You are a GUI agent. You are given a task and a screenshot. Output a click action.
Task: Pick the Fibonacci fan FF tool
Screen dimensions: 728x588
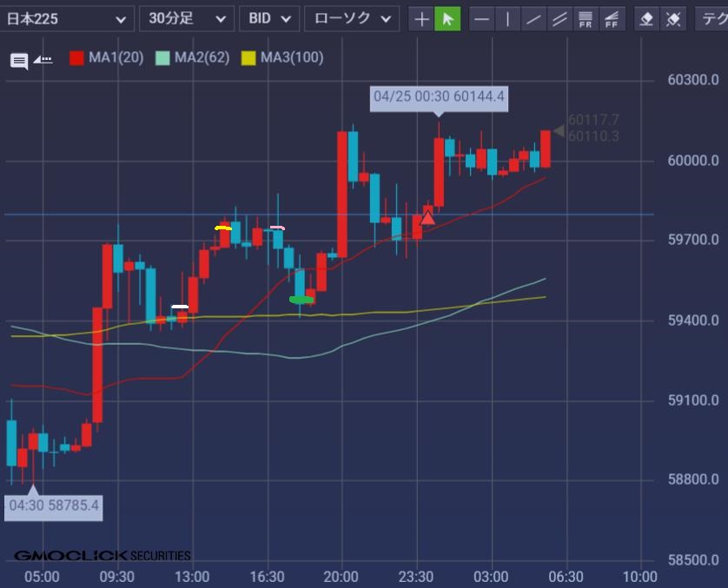tap(612, 19)
